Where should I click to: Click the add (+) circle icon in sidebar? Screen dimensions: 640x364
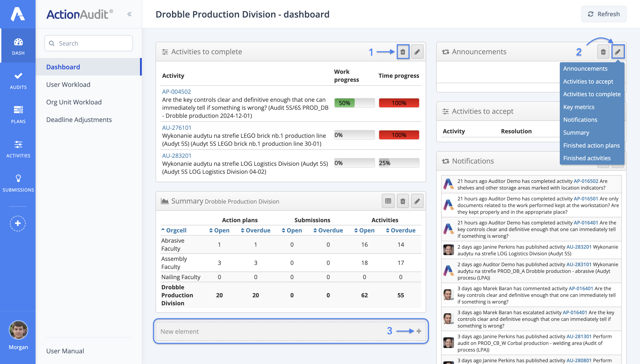[18, 223]
